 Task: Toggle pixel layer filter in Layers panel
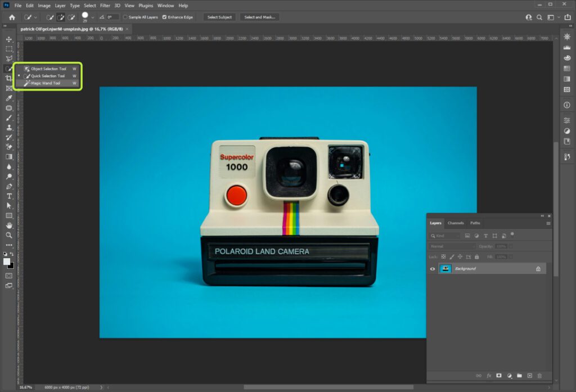(x=467, y=236)
